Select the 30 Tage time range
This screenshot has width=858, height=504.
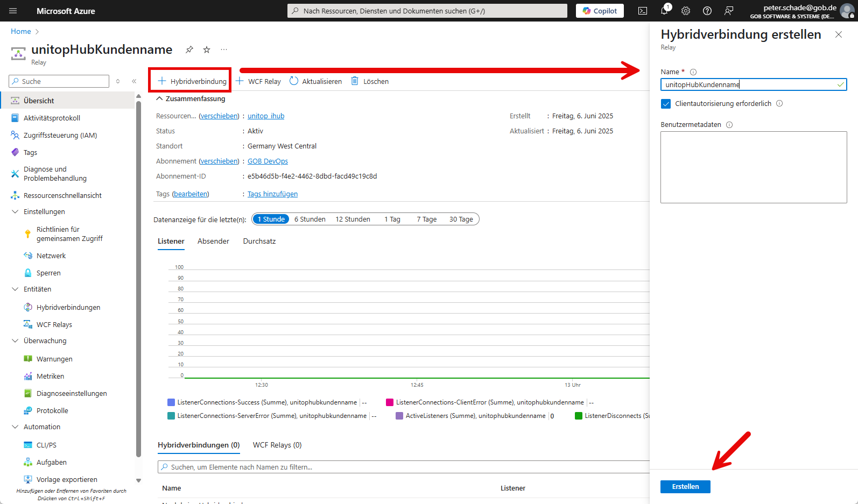pos(461,219)
